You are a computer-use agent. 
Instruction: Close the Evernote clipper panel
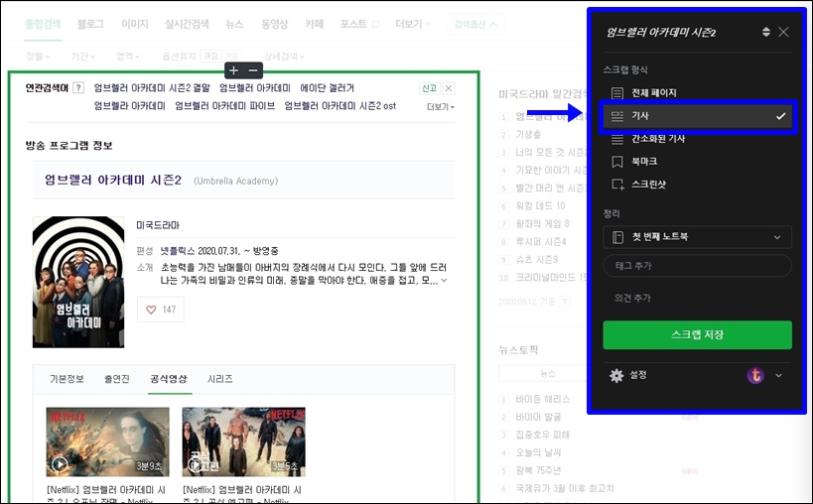(783, 32)
